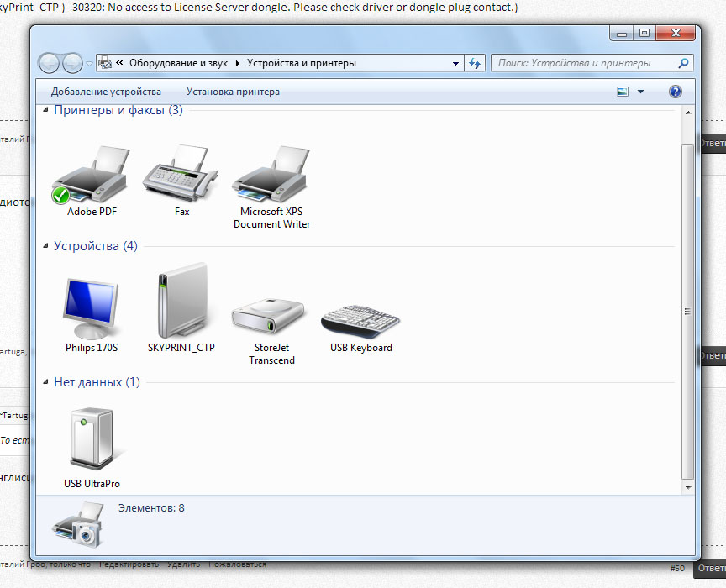This screenshot has width=726, height=588.
Task: Collapse the Принтеры и факсы group
Action: pos(45,110)
